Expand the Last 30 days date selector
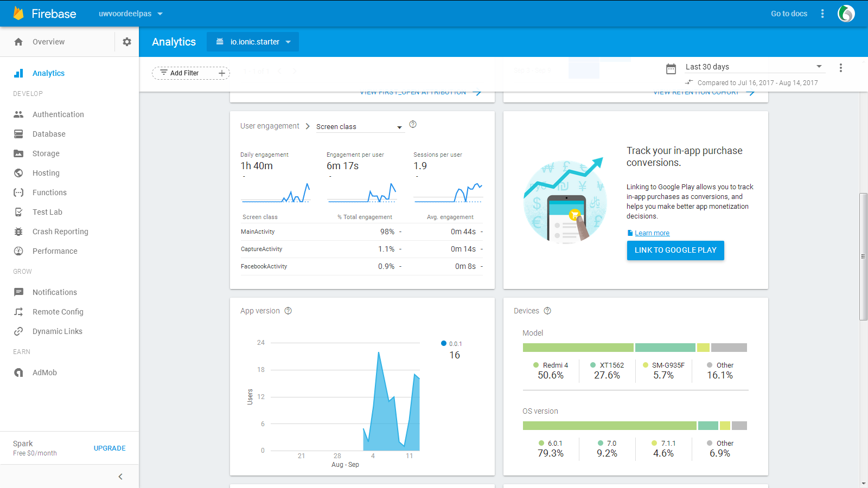 pos(754,67)
